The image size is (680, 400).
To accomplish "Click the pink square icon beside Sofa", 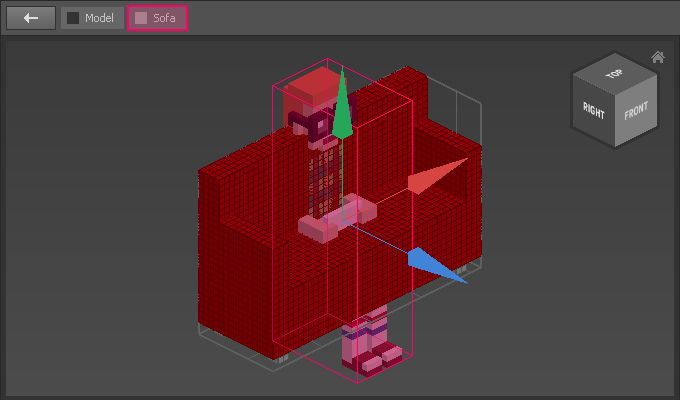I will [x=141, y=18].
